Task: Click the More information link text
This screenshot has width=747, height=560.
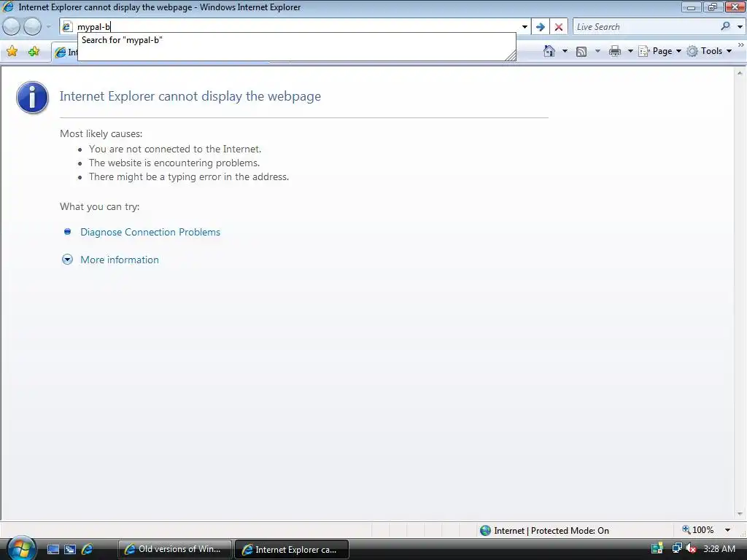Action: click(x=120, y=260)
